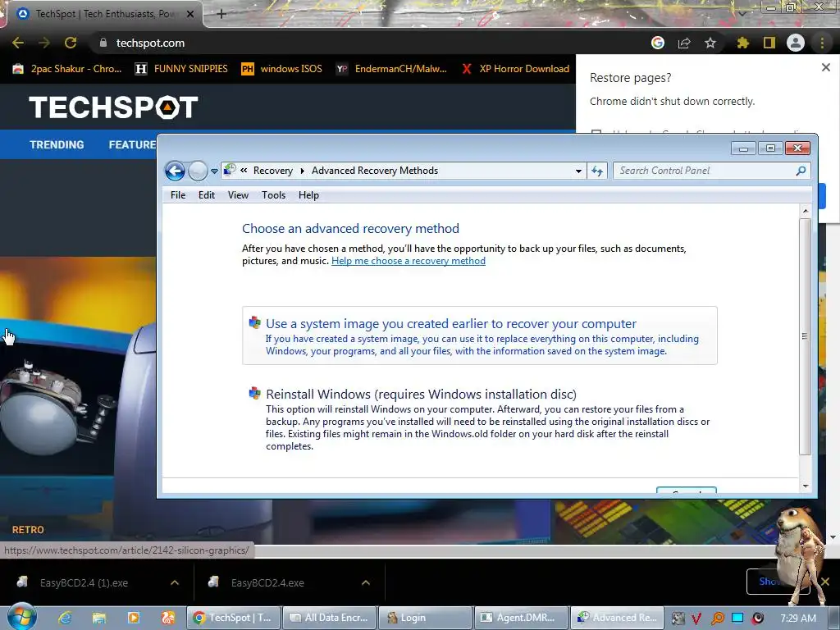Switch to the TechSpot Chrome taskbar button
The height and width of the screenshot is (630, 840).
click(233, 618)
